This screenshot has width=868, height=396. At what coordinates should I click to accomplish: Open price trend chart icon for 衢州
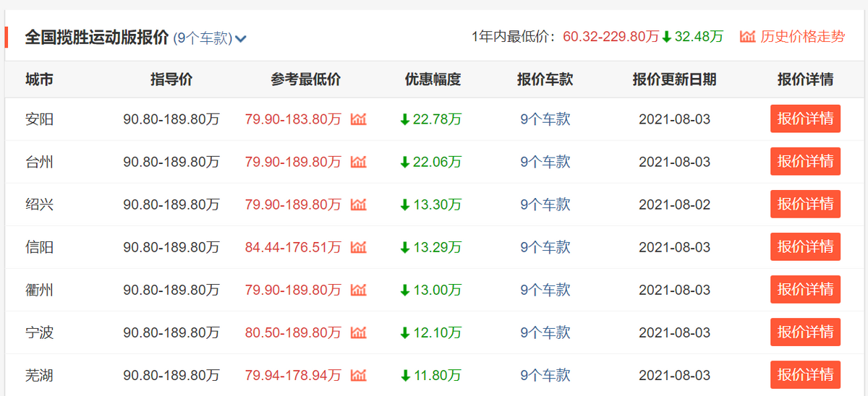[x=359, y=290]
